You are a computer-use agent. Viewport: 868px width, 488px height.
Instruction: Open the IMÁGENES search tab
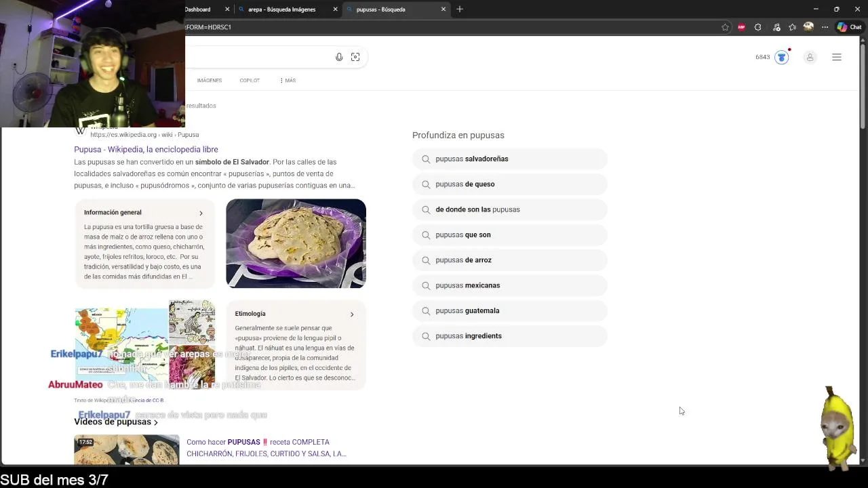[x=210, y=80]
